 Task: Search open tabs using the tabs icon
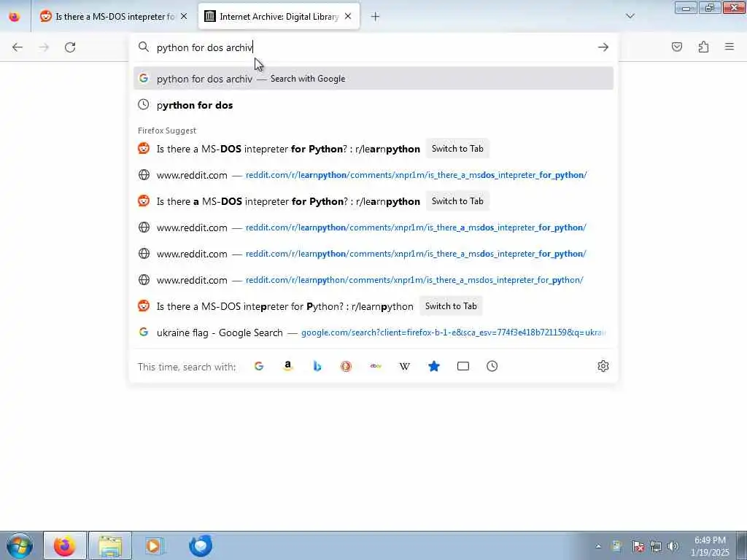pos(463,366)
